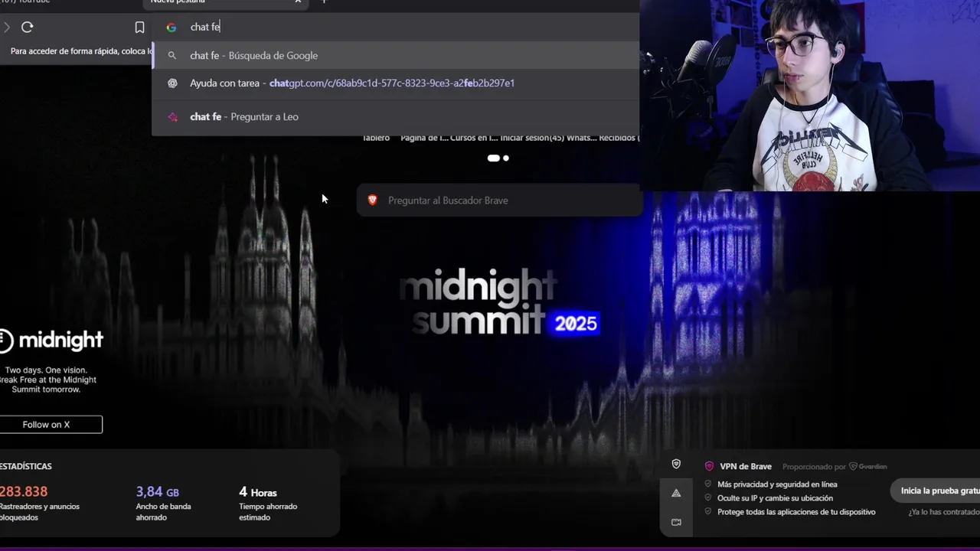Click 'Oculte su IP y cambie su ubicación' text

click(x=775, y=498)
